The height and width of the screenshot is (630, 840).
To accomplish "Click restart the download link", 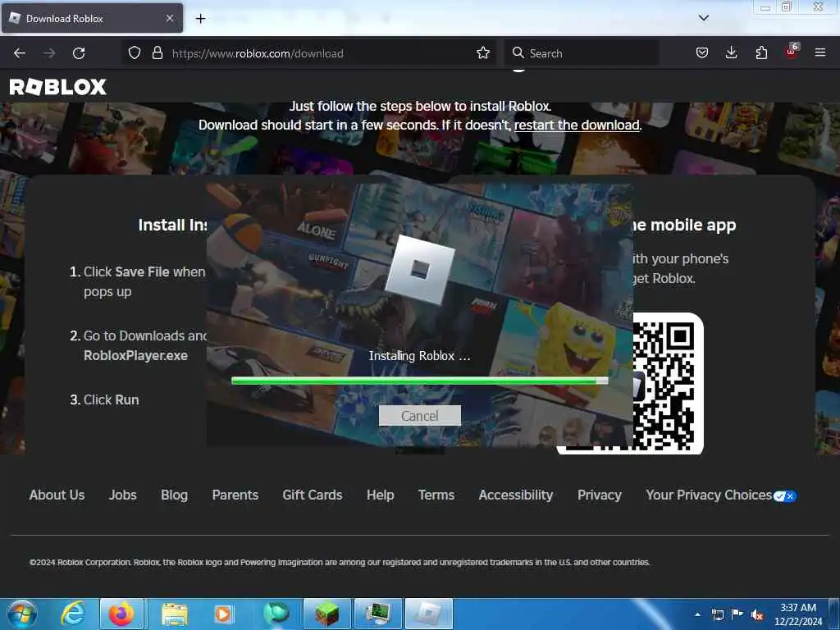I will 577,126.
